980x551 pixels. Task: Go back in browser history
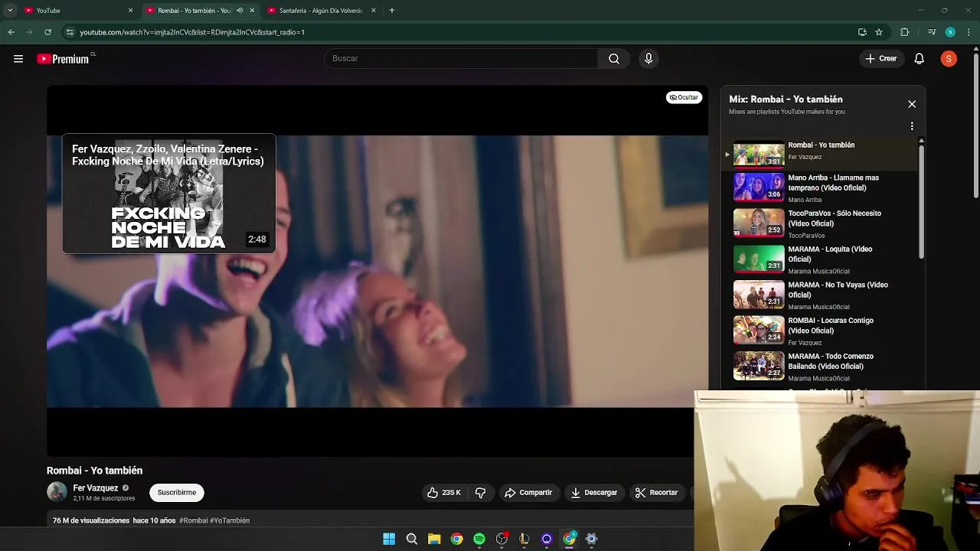click(x=11, y=32)
